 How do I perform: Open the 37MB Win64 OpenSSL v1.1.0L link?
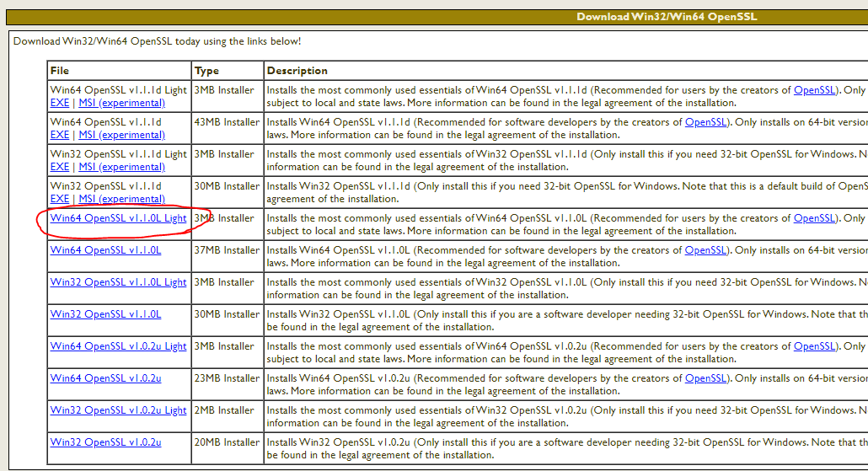tap(105, 250)
